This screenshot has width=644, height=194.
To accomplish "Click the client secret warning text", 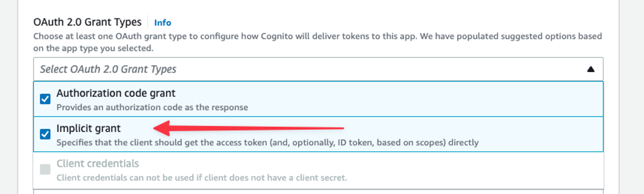I will pyautogui.click(x=202, y=178).
